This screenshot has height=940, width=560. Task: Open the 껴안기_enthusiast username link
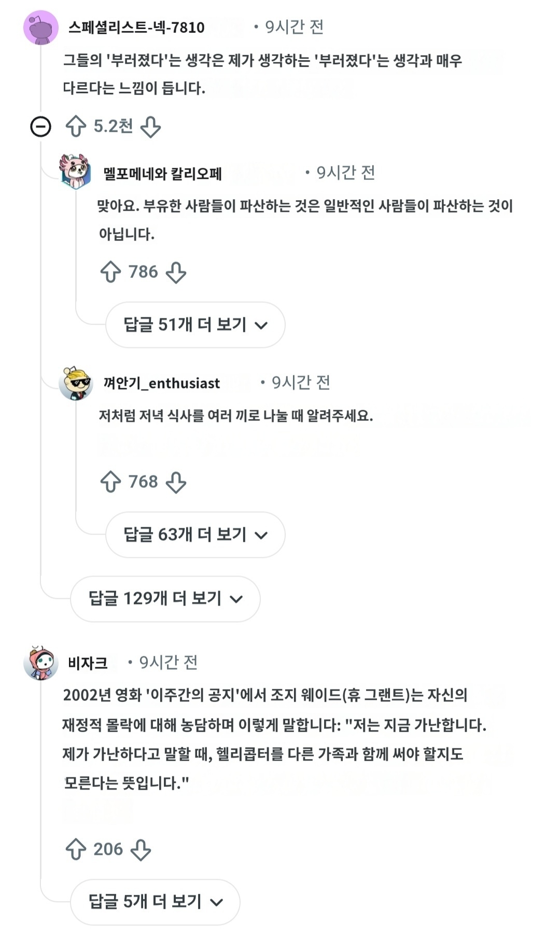[x=162, y=383]
